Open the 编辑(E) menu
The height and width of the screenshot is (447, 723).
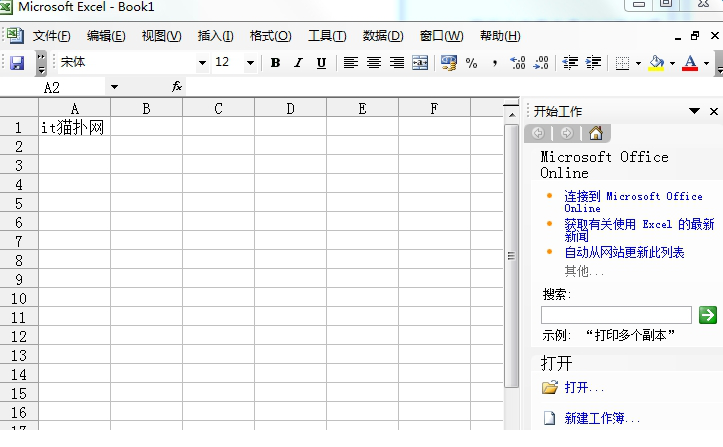pyautogui.click(x=106, y=36)
